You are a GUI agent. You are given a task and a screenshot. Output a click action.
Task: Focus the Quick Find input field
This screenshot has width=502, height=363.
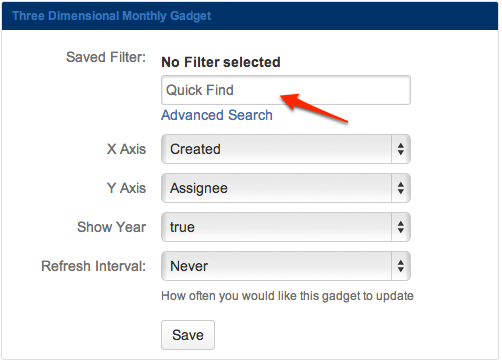point(286,90)
